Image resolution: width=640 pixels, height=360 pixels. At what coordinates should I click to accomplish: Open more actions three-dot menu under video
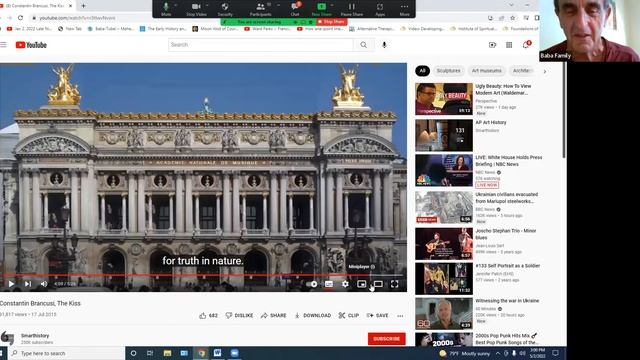(x=400, y=316)
